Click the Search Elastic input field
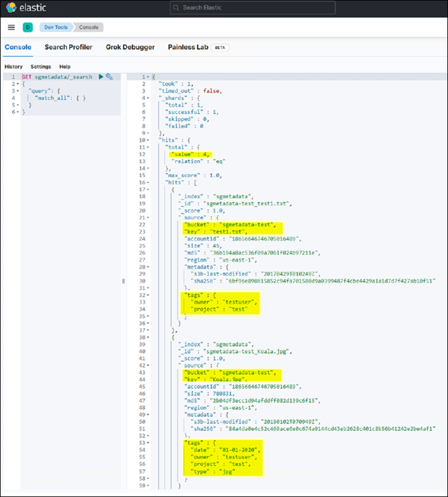Image resolution: width=448 pixels, height=497 pixels. tap(252, 7)
